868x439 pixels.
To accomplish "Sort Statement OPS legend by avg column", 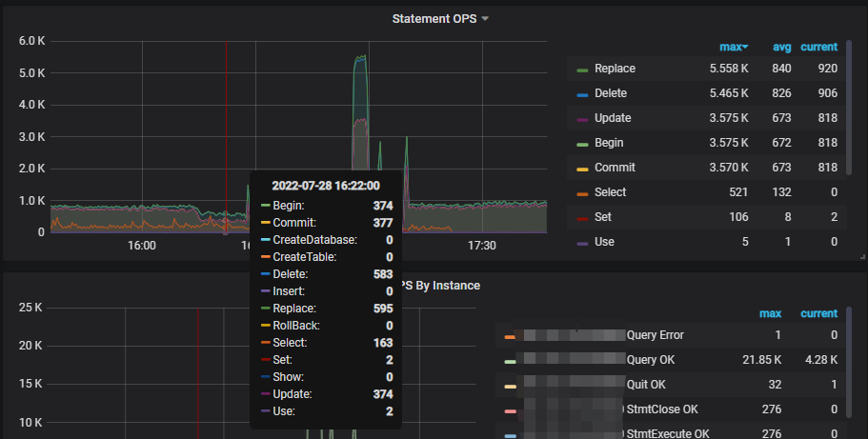I will point(780,47).
